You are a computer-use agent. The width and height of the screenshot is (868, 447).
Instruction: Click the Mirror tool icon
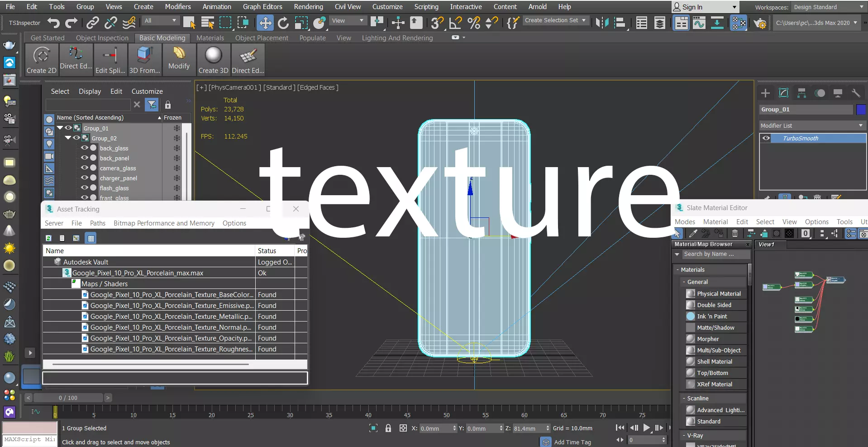[602, 23]
